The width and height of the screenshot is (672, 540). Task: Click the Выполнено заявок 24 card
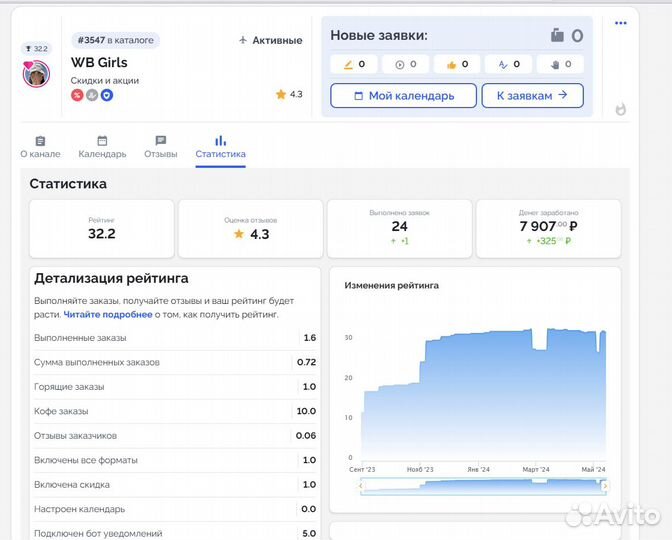coord(399,229)
